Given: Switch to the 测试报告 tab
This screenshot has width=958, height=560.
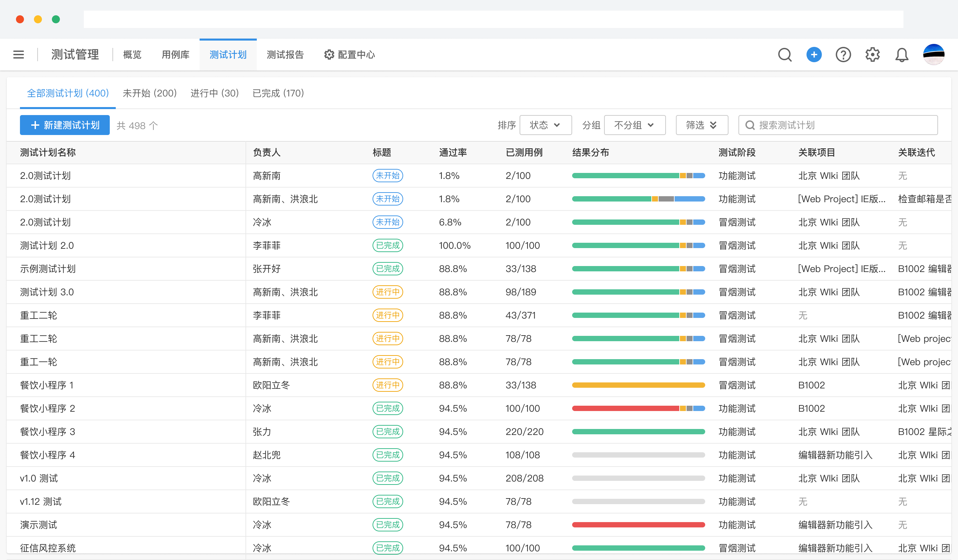Looking at the screenshot, I should [x=285, y=54].
